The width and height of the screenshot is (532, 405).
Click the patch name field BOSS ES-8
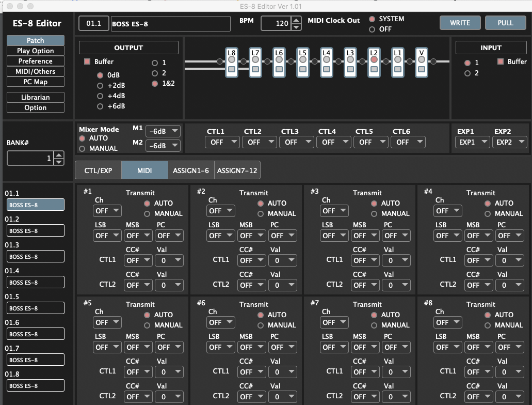click(x=171, y=24)
